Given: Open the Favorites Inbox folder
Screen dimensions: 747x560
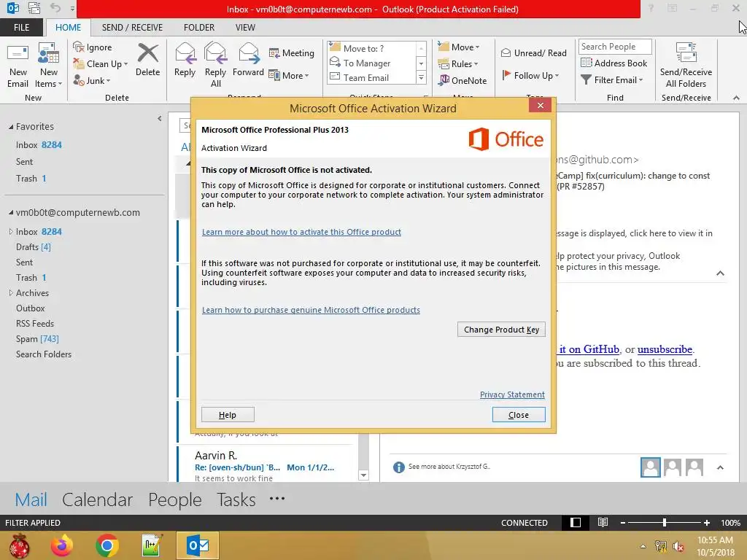Looking at the screenshot, I should 39,145.
